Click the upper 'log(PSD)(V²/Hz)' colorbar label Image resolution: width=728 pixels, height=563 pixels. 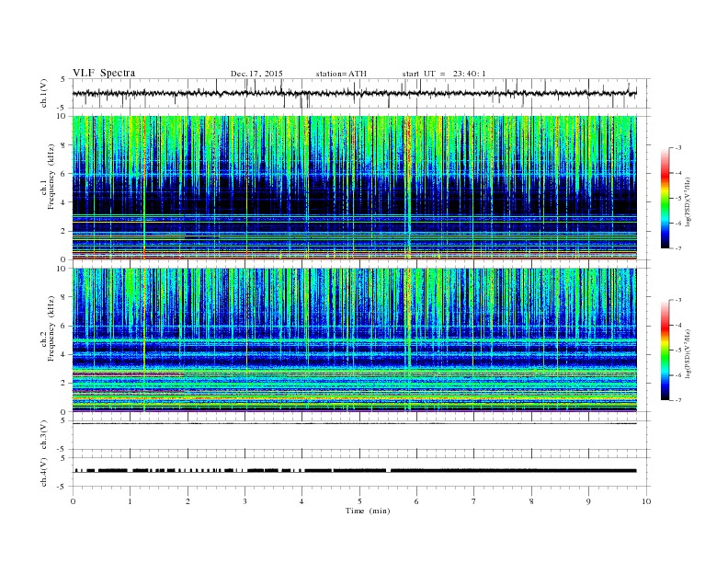(x=688, y=201)
